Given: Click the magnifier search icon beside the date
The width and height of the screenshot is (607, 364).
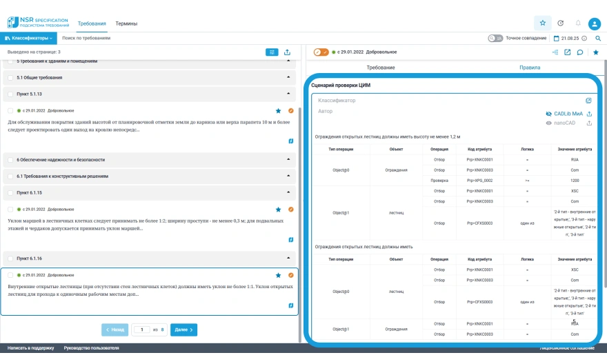Looking at the screenshot, I should pyautogui.click(x=598, y=39).
